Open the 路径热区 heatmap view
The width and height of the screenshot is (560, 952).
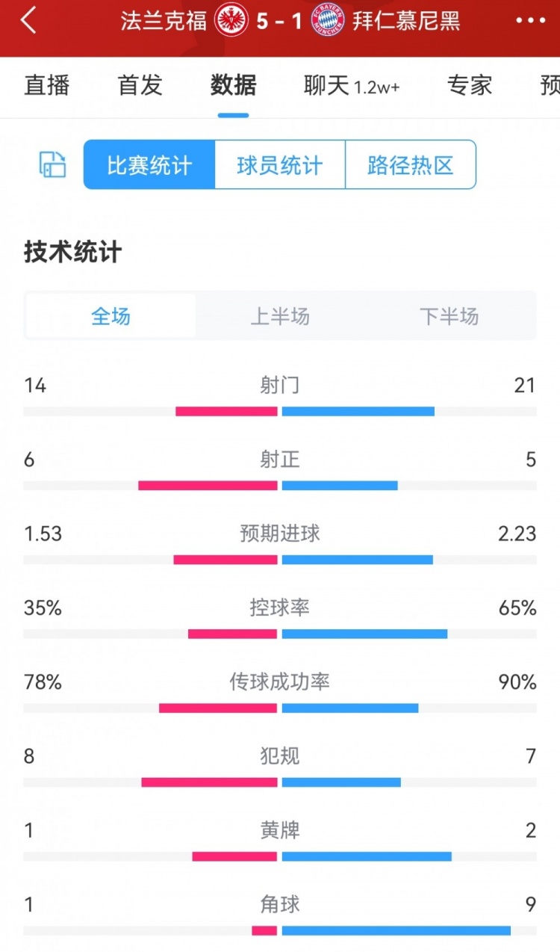410,165
